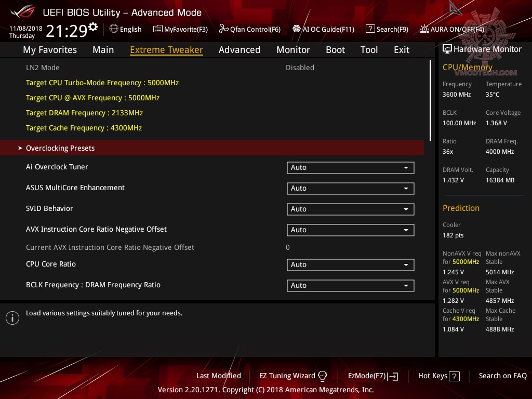Click the 5014 MHz Max nonAVX value
Image resolution: width=532 pixels, height=399 pixels.
coord(500,272)
